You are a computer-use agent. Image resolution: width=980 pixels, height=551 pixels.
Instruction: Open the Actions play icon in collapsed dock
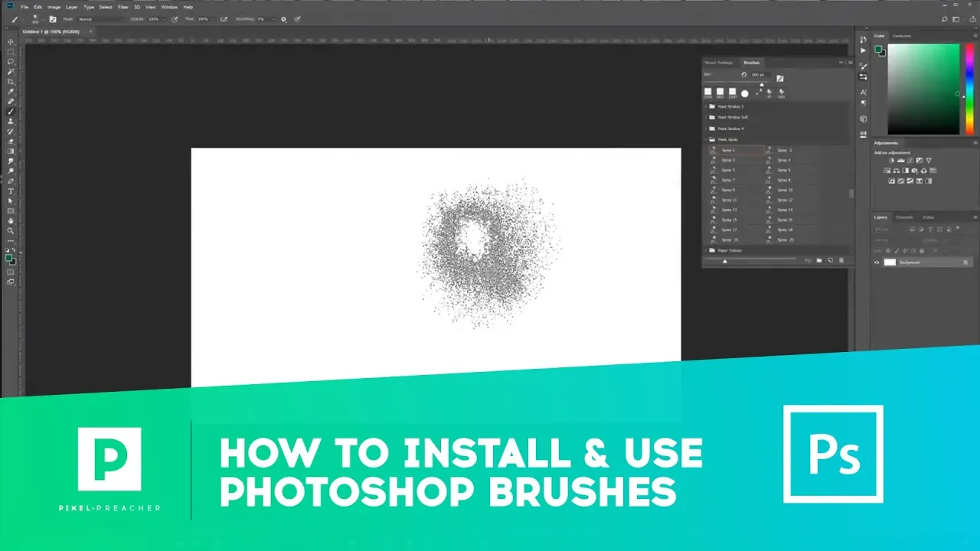click(x=863, y=51)
